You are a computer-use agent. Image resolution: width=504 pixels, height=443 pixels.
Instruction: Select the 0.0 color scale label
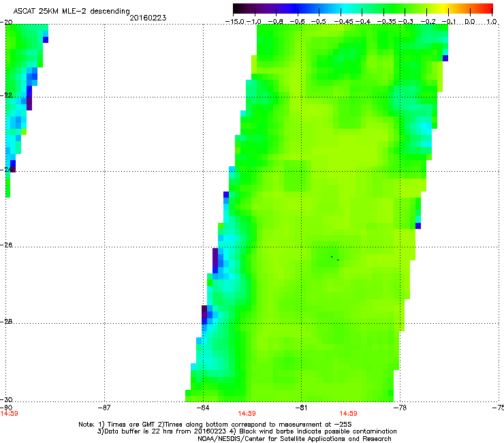(x=470, y=22)
